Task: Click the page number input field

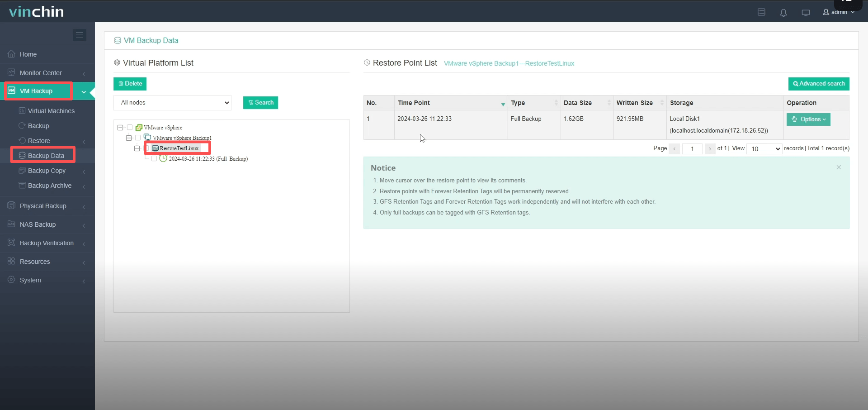Action: 692,148
